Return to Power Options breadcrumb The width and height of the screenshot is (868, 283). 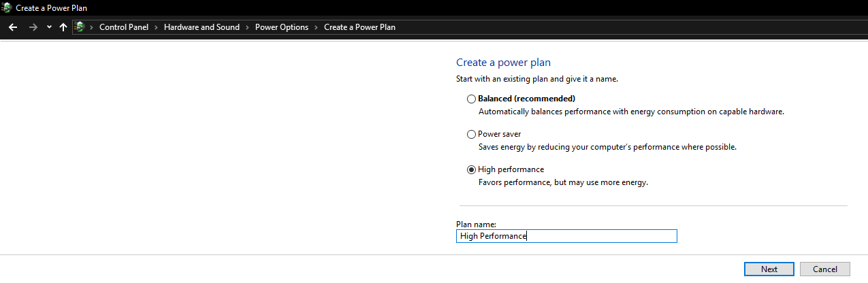[x=281, y=27]
